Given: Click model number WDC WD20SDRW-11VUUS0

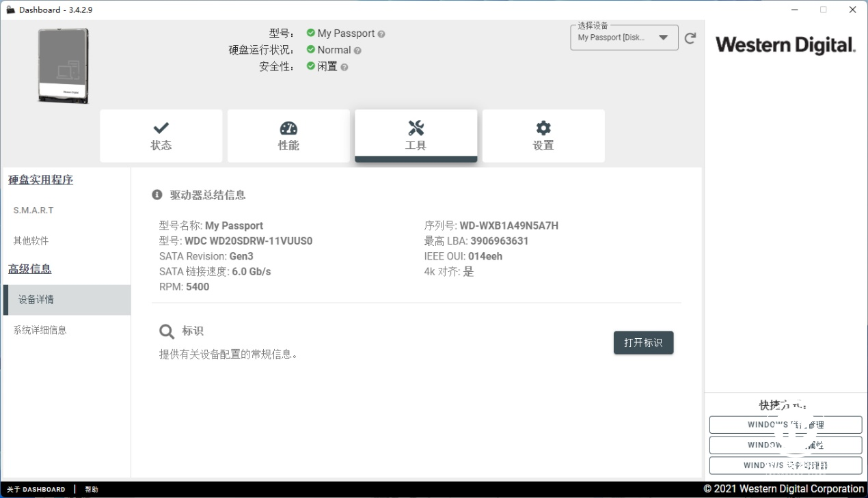Looking at the screenshot, I should 249,241.
